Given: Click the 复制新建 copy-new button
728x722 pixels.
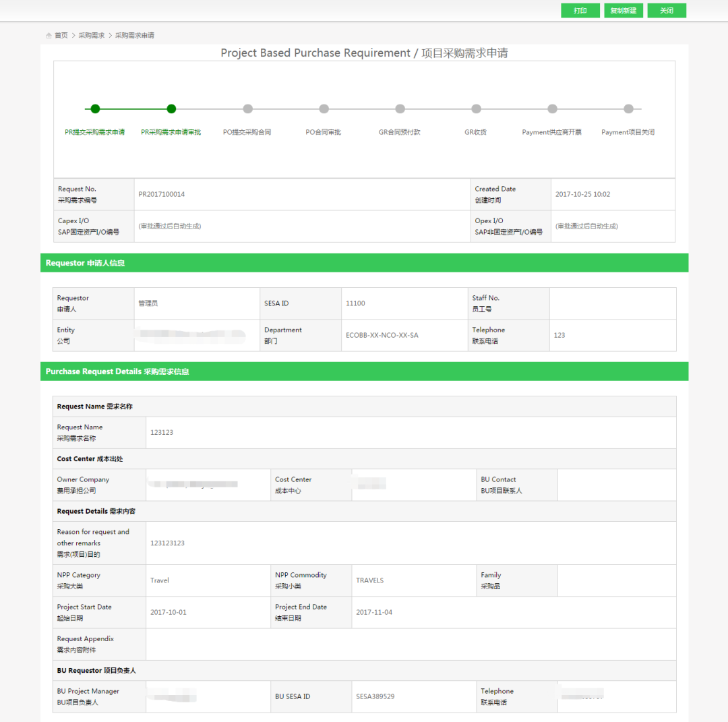Looking at the screenshot, I should point(623,11).
